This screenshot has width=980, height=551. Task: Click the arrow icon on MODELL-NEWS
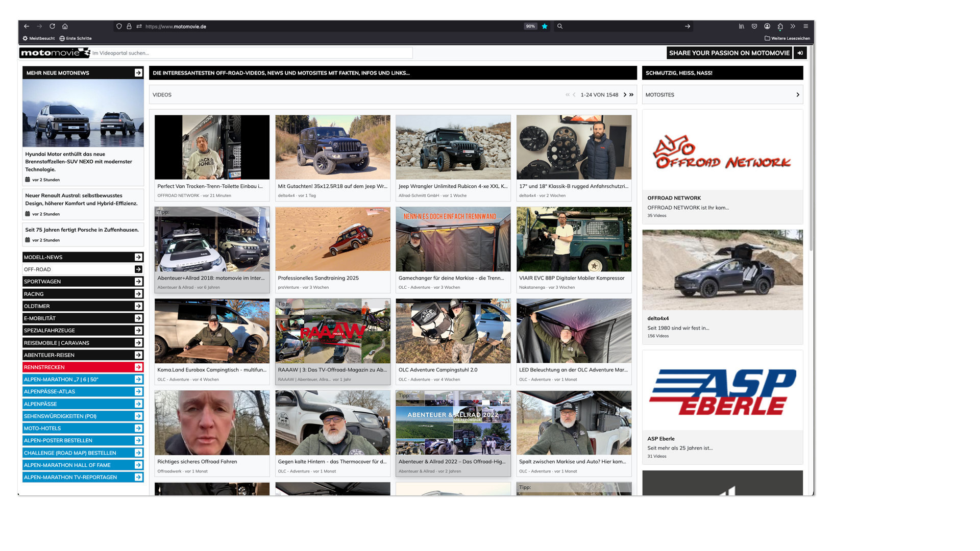tap(138, 257)
